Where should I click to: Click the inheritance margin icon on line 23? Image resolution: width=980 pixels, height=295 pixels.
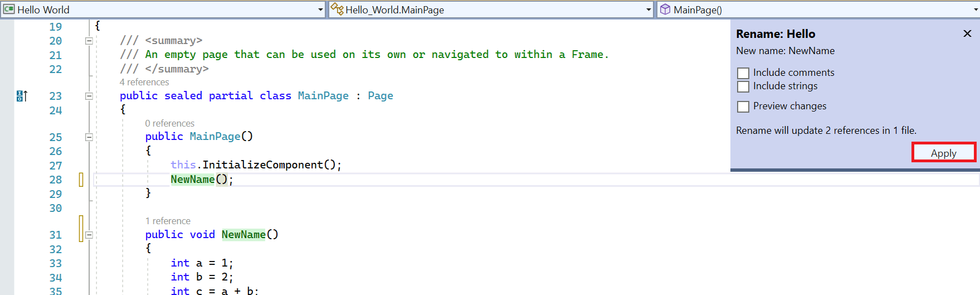click(22, 96)
